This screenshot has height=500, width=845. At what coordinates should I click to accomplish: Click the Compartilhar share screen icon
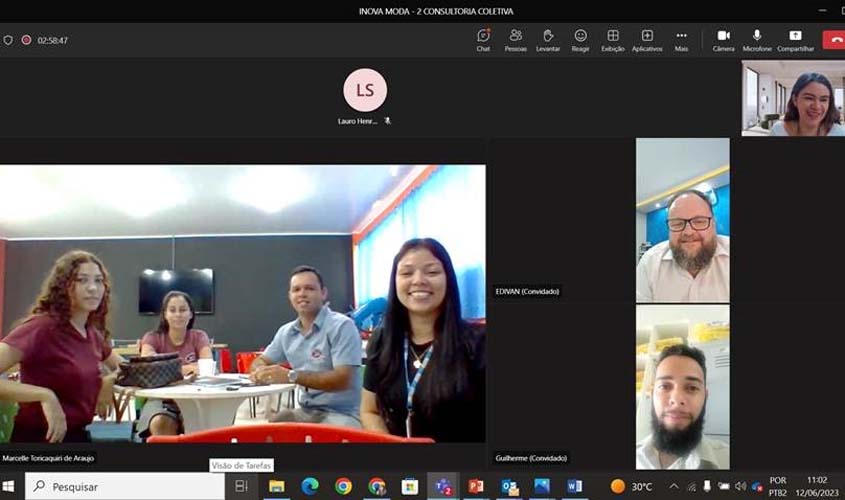(x=795, y=39)
